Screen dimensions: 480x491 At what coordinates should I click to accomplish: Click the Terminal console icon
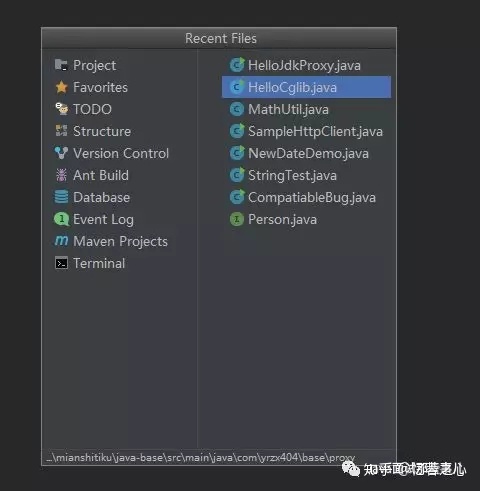[x=61, y=263]
